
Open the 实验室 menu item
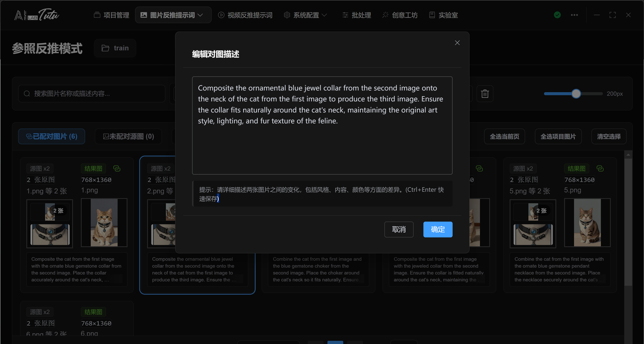(x=444, y=15)
